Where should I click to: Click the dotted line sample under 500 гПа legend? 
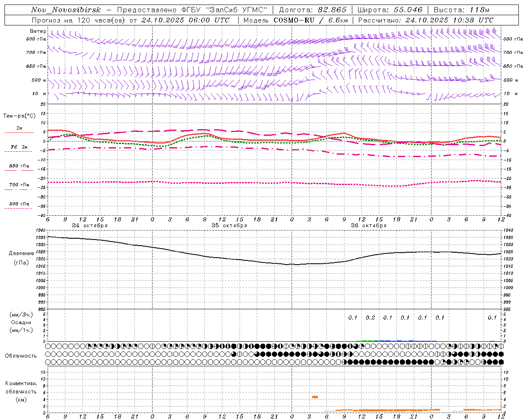18,208
